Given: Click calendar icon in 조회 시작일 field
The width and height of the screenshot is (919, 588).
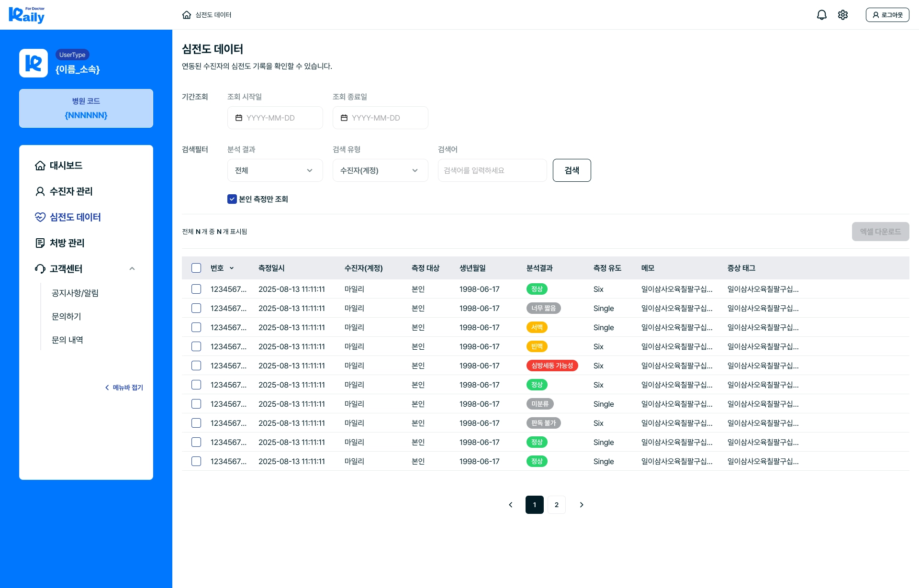Looking at the screenshot, I should pyautogui.click(x=239, y=118).
